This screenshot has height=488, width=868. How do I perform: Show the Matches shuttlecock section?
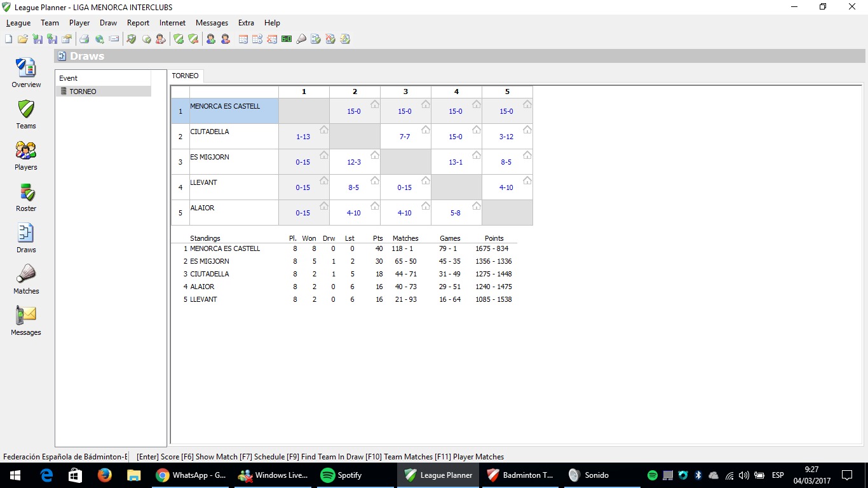(x=26, y=279)
